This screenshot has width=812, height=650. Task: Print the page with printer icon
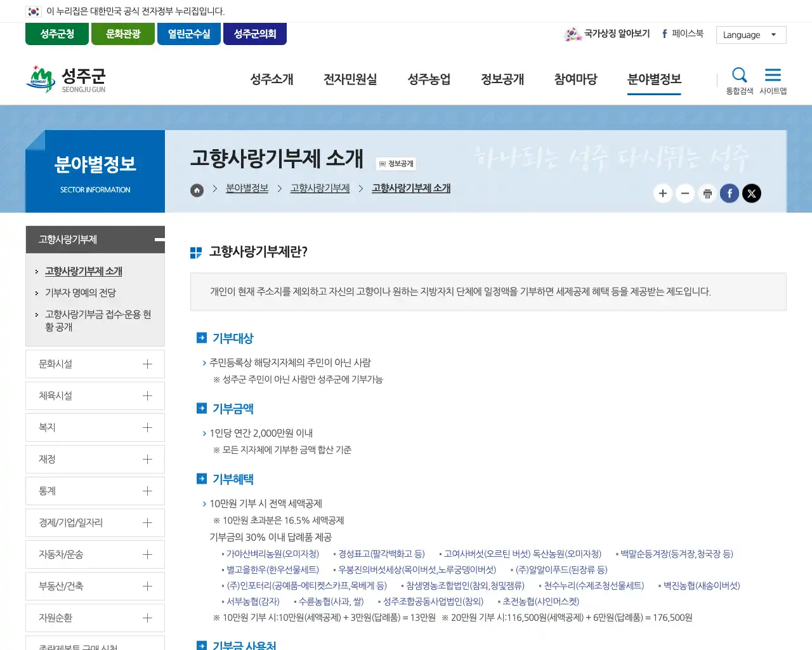click(x=707, y=194)
